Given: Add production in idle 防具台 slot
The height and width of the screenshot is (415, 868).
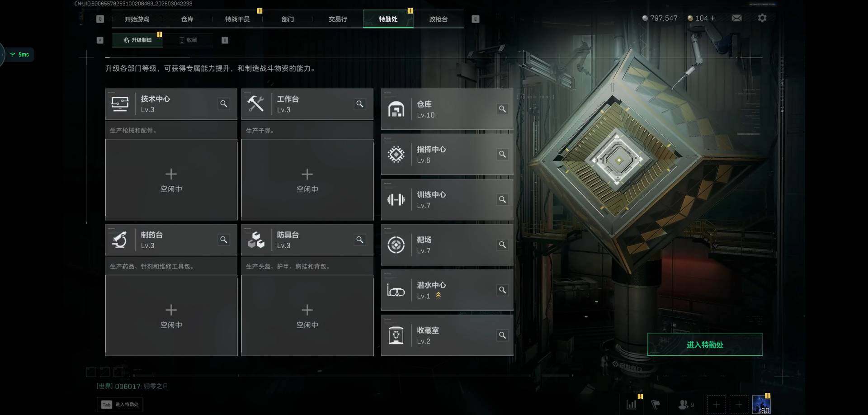Looking at the screenshot, I should (307, 316).
